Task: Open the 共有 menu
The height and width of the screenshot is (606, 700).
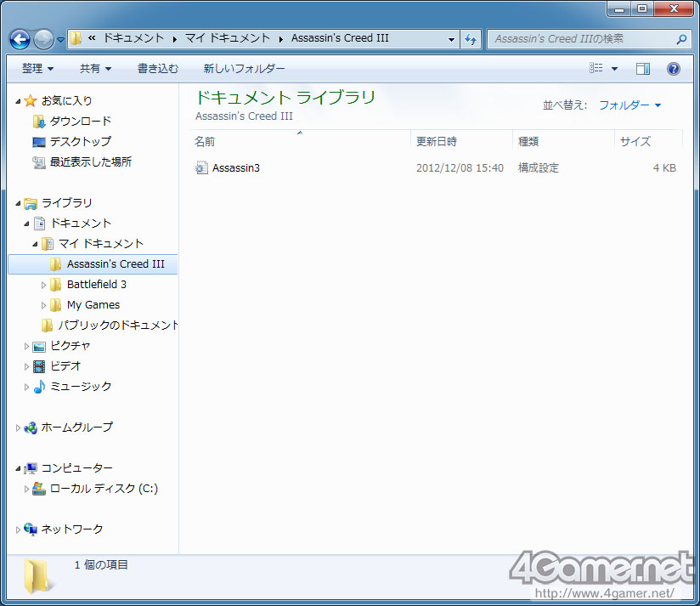Action: pos(95,68)
